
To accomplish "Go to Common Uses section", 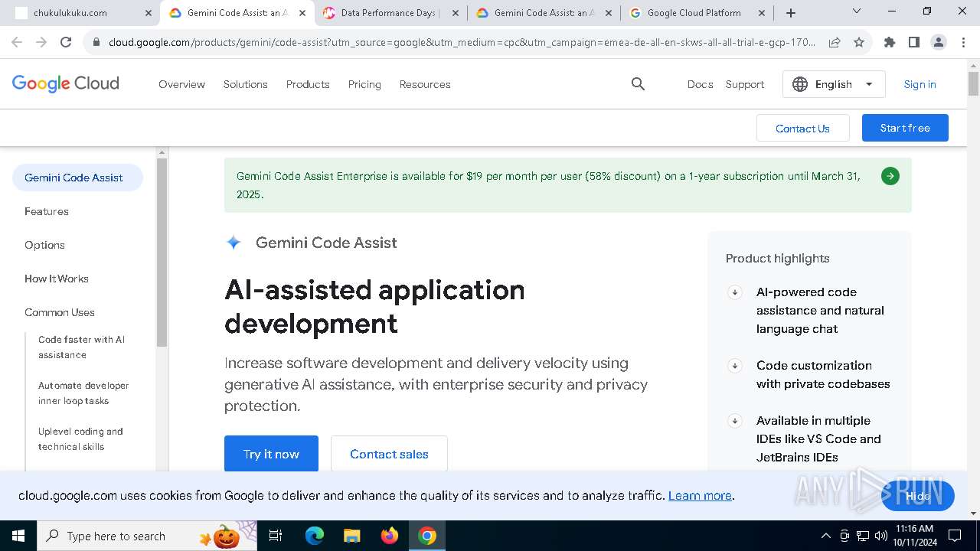I will tap(60, 312).
